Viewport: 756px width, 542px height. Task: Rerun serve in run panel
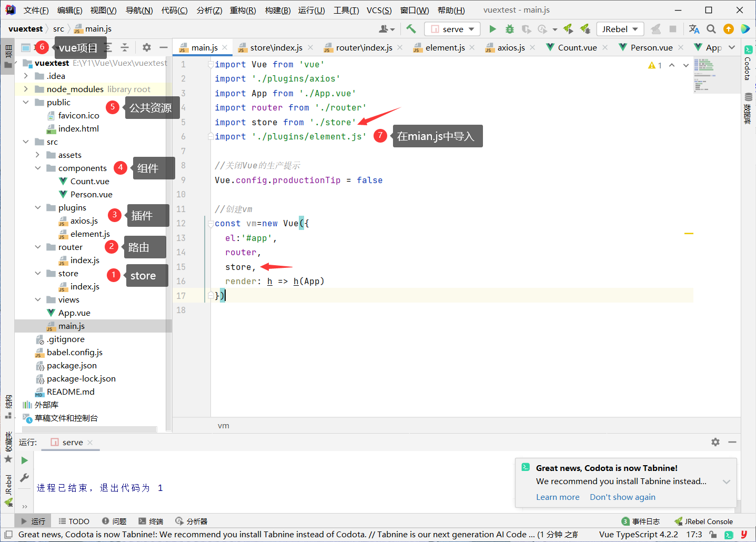point(24,460)
